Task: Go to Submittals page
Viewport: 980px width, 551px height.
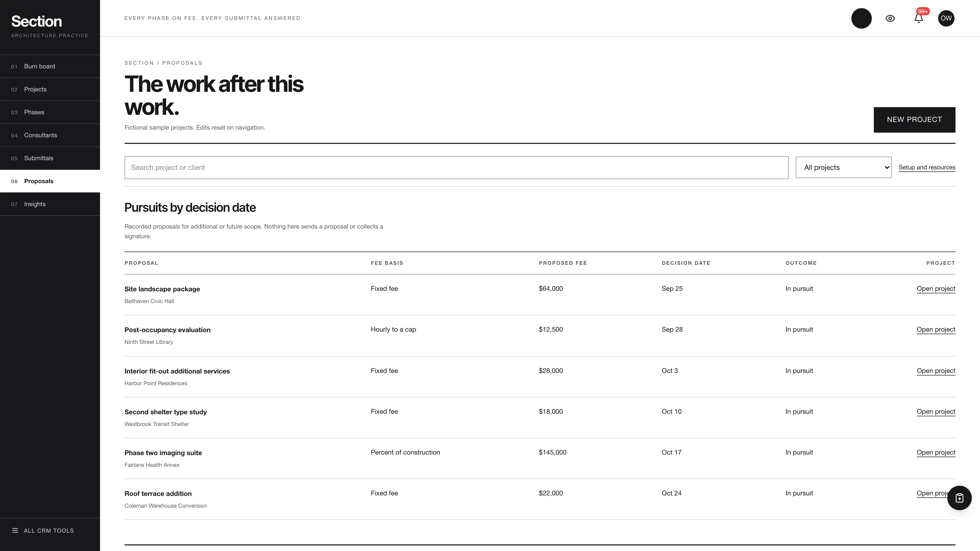Action: [50, 158]
